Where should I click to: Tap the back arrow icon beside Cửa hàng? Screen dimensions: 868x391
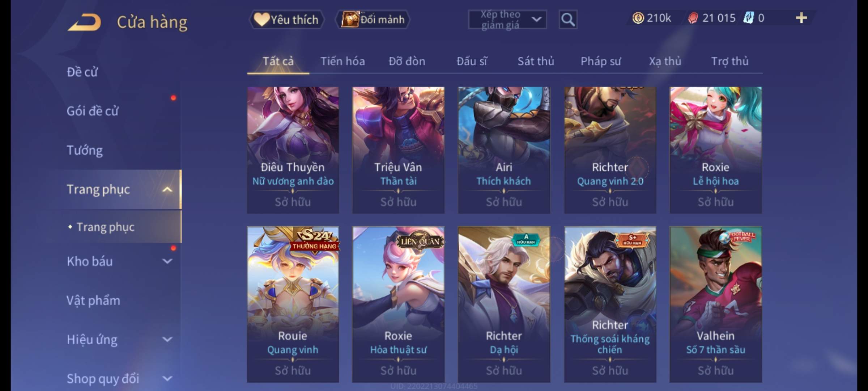tap(84, 22)
